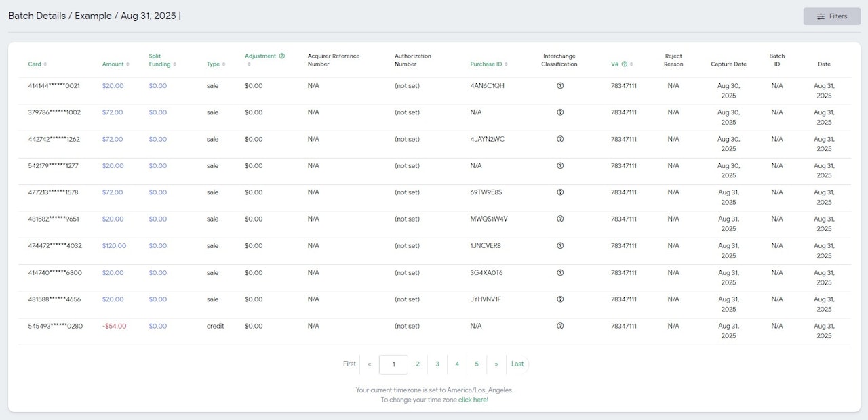Image resolution: width=868 pixels, height=420 pixels.
Task: Open the Adjustment column help icon
Action: coord(282,56)
